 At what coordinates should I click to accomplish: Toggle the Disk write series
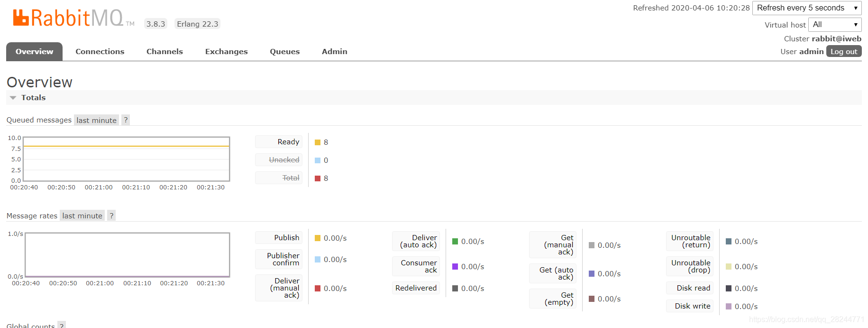(x=690, y=306)
